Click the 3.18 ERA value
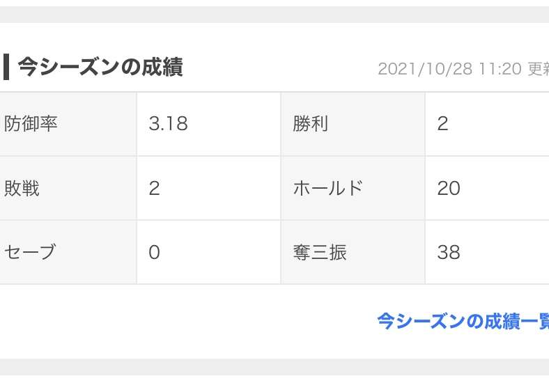 click(x=168, y=123)
